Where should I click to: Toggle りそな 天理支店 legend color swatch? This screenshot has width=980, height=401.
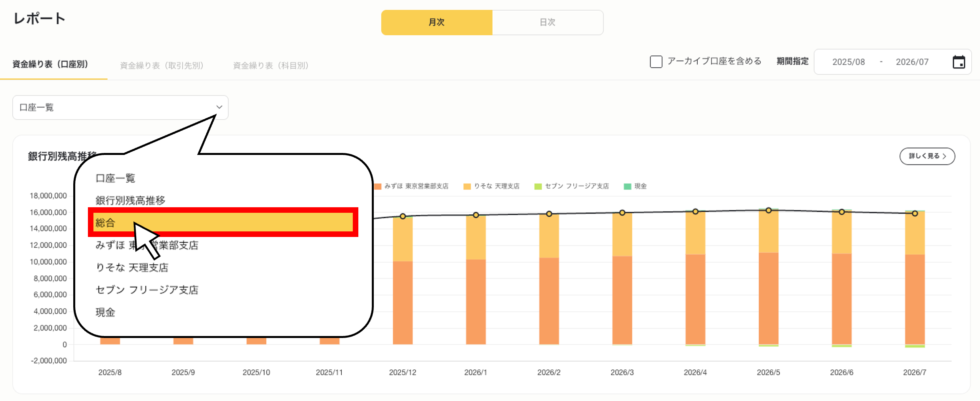click(467, 187)
